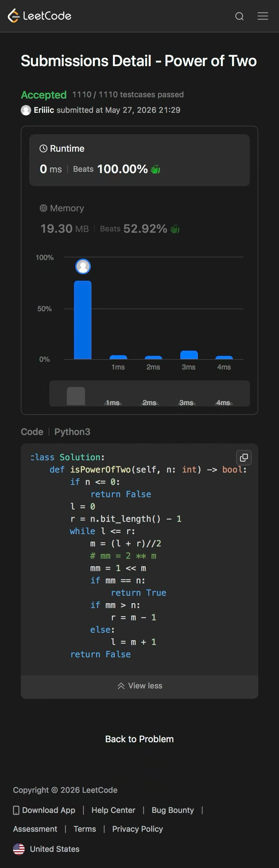Click the LeetCode logo

(x=40, y=16)
